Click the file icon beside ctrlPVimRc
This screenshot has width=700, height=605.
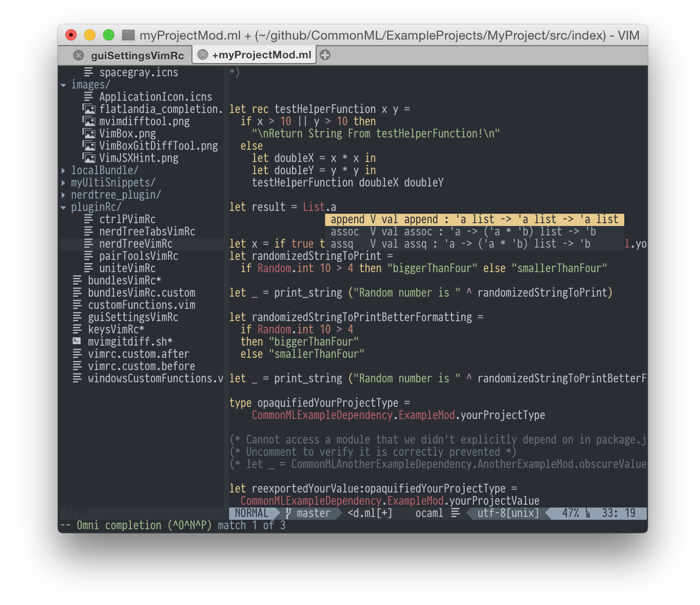88,219
